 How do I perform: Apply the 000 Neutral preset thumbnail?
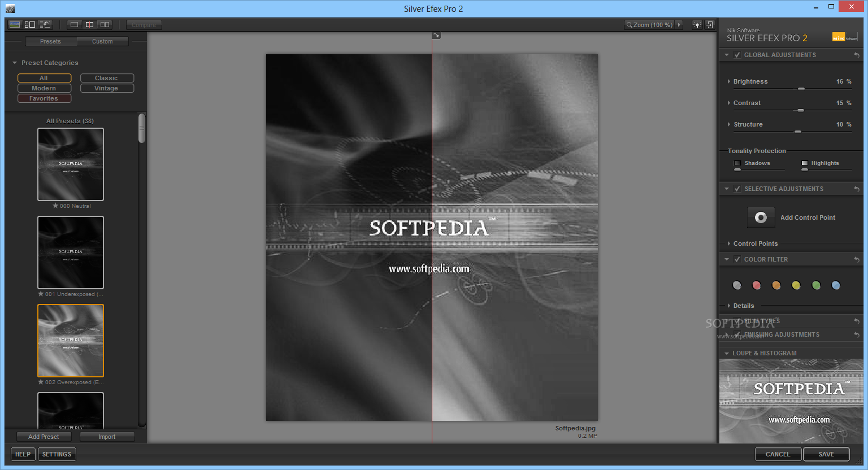coord(71,164)
